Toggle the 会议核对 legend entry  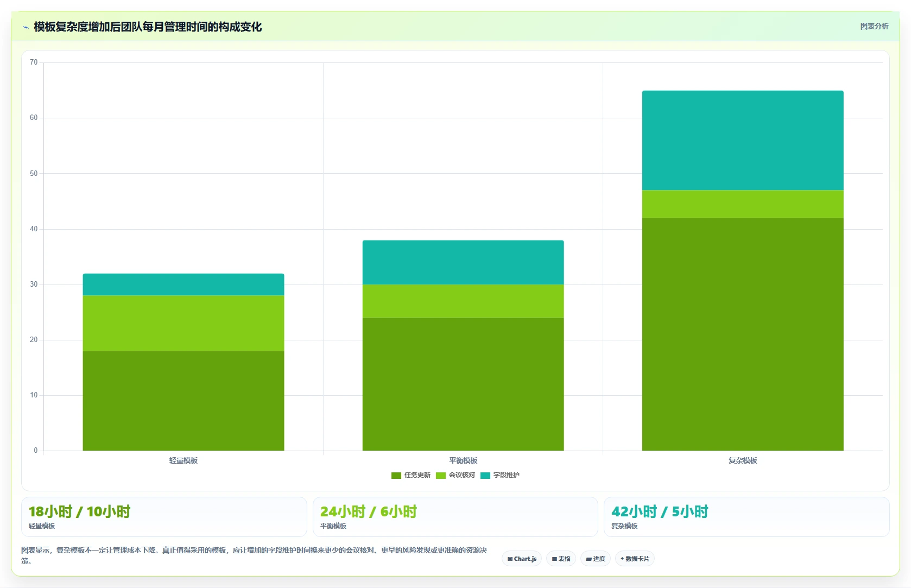pos(455,475)
